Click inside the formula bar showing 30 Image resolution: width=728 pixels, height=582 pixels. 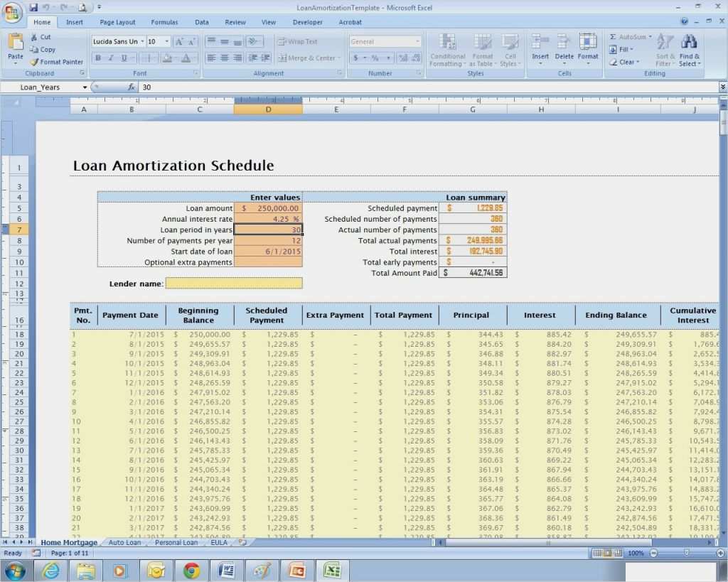[x=178, y=87]
